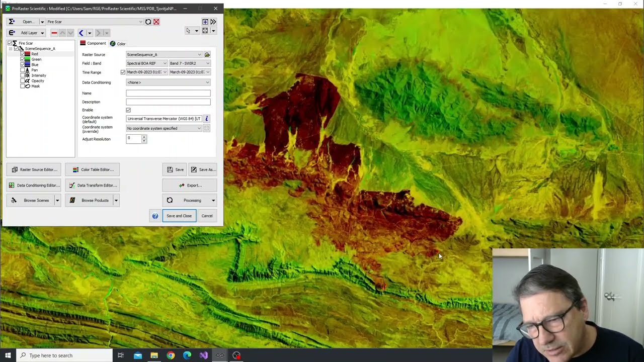The width and height of the screenshot is (644, 362).
Task: Click the Save button
Action: pyautogui.click(x=175, y=169)
